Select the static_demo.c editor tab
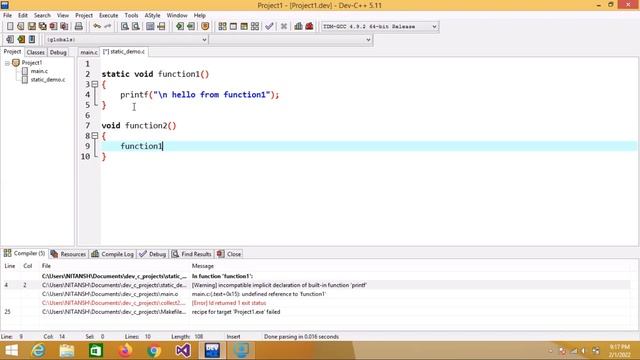Image resolution: width=640 pixels, height=360 pixels. 124,52
